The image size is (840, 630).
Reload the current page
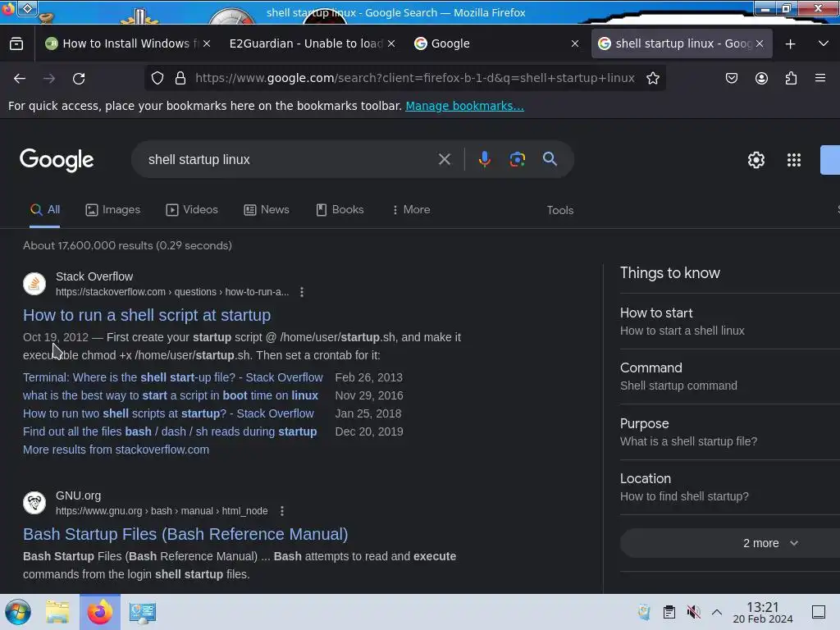click(x=79, y=78)
